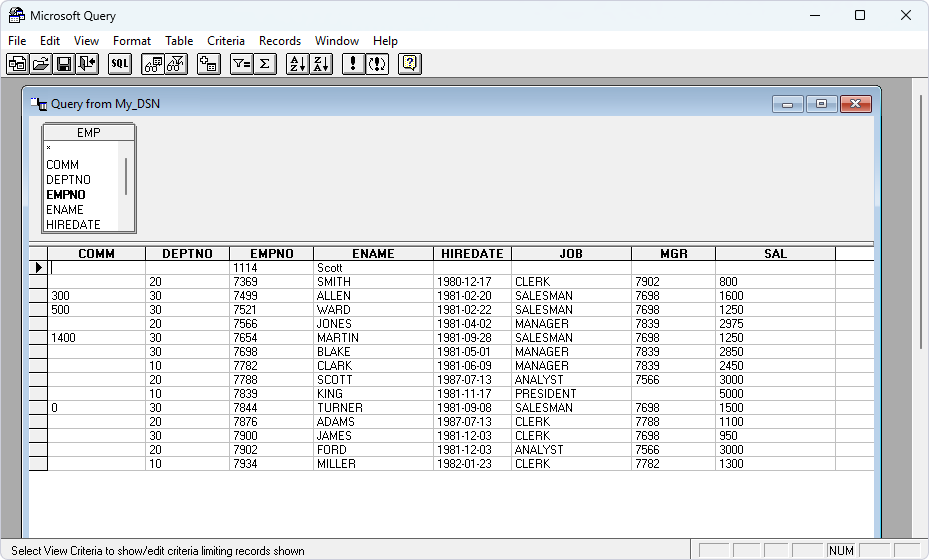Viewport: 929px width, 560px height.
Task: Select the ENAME column header
Action: [373, 254]
